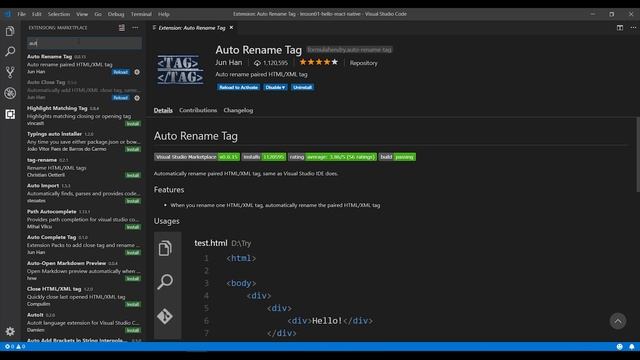The width and height of the screenshot is (640, 360).
Task: Click the star rating of the extension
Action: [318, 62]
